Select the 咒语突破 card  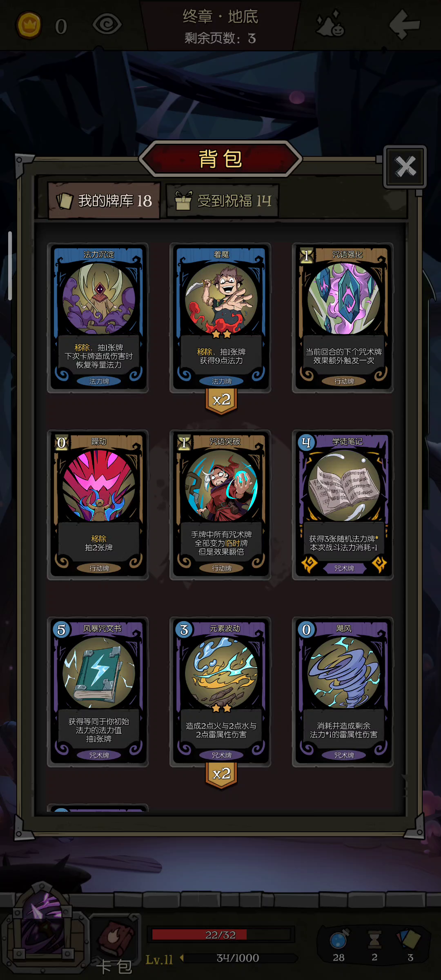pyautogui.click(x=220, y=505)
